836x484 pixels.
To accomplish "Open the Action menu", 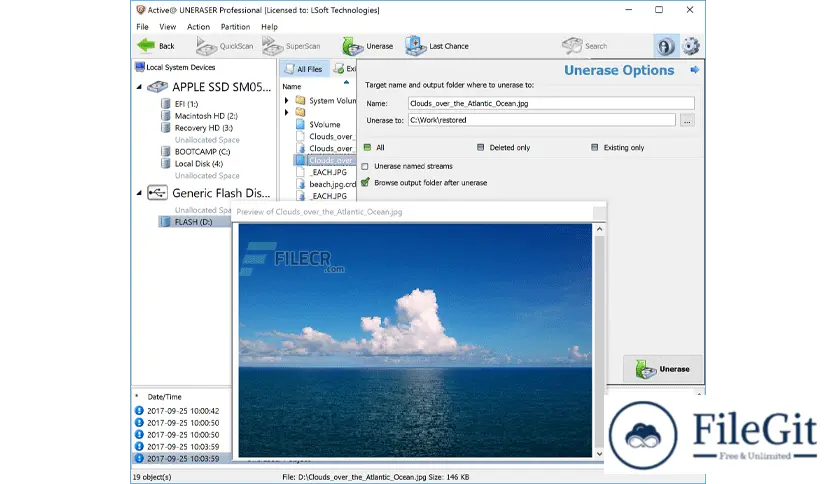I will click(198, 27).
